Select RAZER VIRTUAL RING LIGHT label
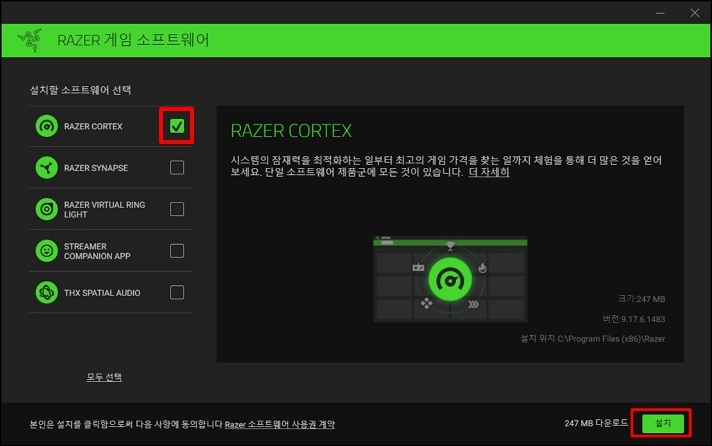 tap(104, 209)
